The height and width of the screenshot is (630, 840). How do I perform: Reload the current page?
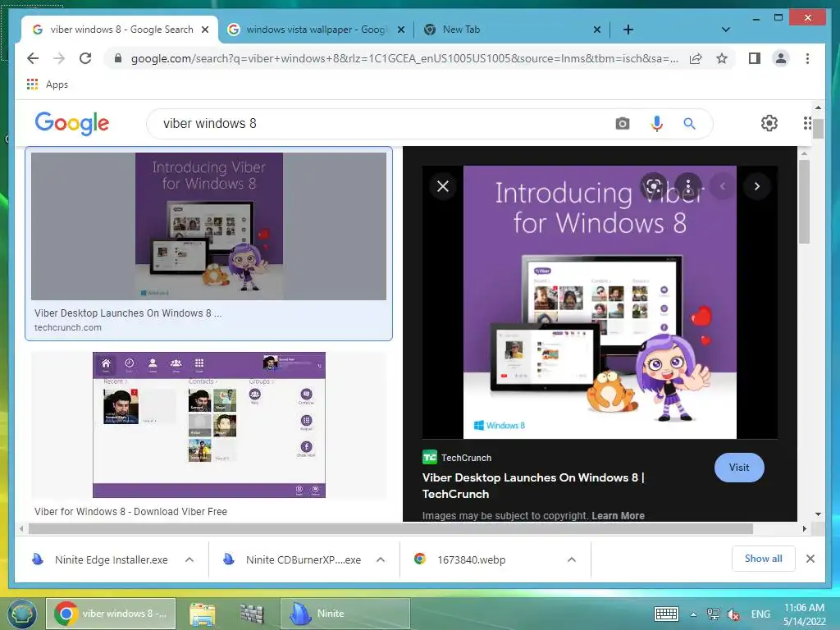click(85, 58)
